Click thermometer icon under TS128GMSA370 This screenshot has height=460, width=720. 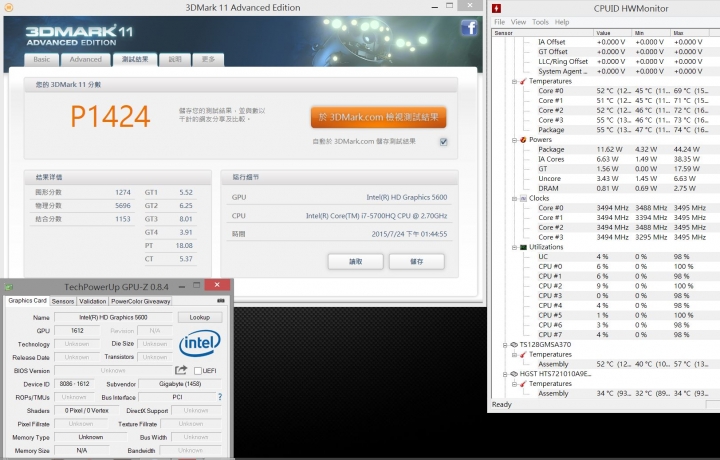(523, 354)
